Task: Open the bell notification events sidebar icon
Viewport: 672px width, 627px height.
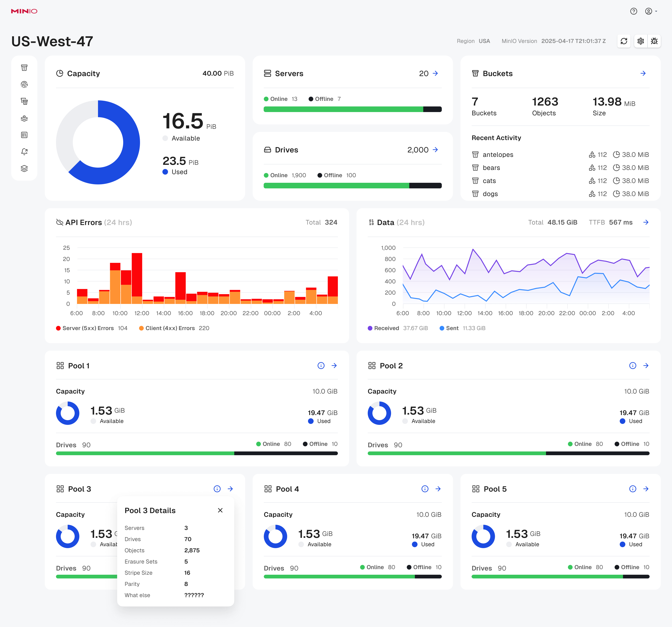Action: pos(24,152)
